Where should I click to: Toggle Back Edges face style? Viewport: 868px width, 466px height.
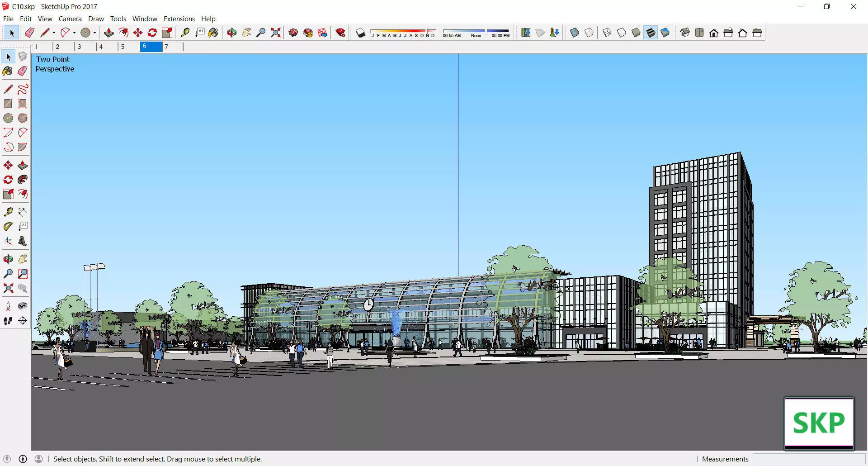pos(589,33)
